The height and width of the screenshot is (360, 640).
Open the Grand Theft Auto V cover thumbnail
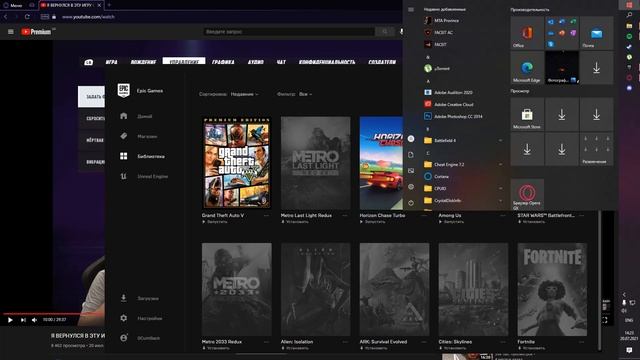tap(236, 163)
